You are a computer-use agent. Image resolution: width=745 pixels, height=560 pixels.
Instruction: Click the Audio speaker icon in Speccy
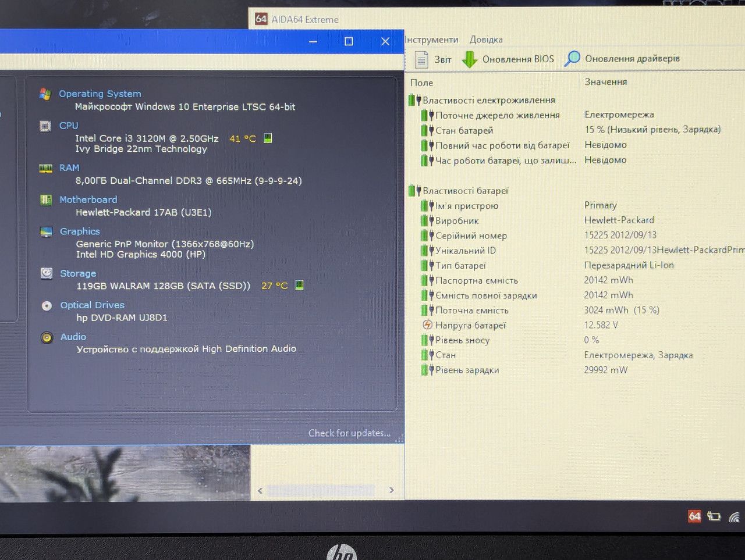pos(47,337)
